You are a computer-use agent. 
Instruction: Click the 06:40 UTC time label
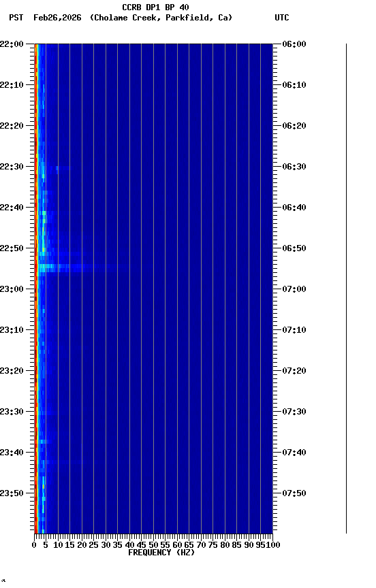point(294,208)
